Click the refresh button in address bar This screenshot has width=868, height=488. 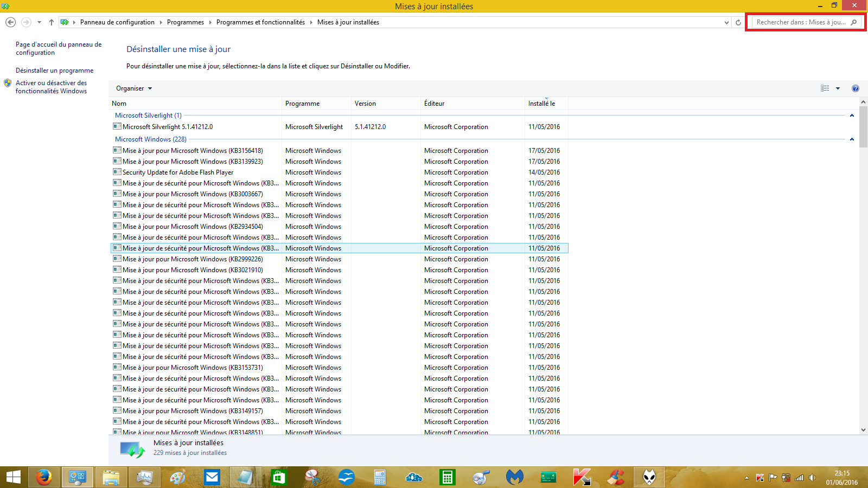tap(738, 22)
